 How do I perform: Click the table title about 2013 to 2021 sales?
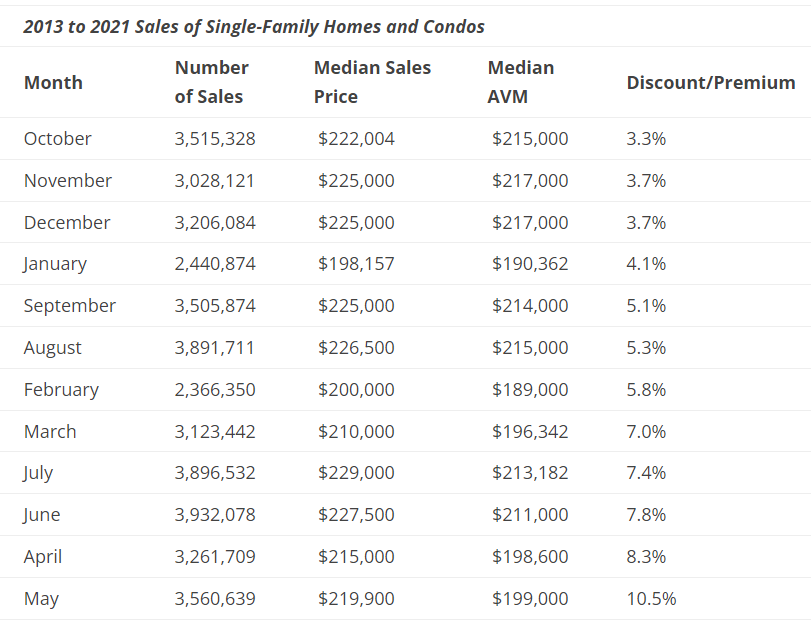tap(254, 26)
